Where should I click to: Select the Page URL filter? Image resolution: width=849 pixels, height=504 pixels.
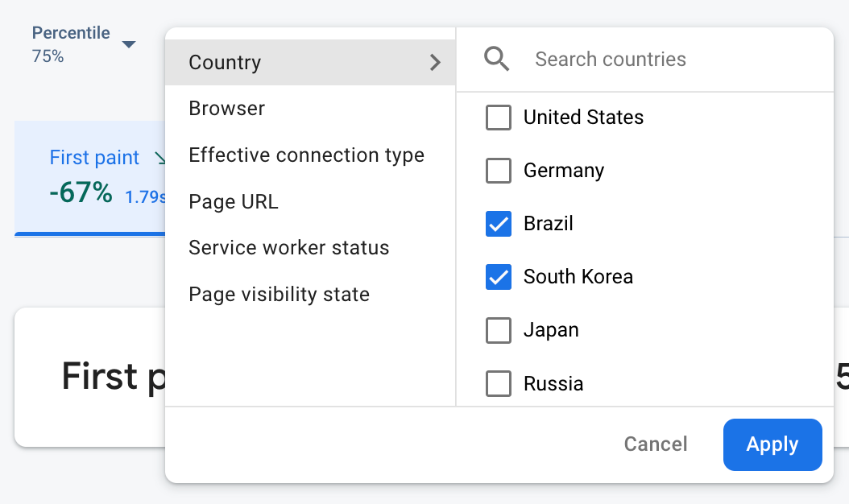click(x=233, y=202)
